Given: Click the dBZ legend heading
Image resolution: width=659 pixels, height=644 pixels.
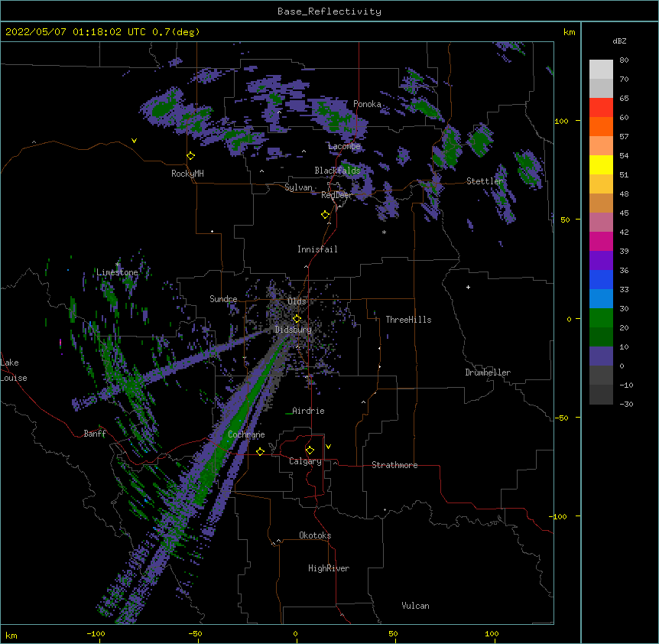Looking at the screenshot, I should 619,41.
